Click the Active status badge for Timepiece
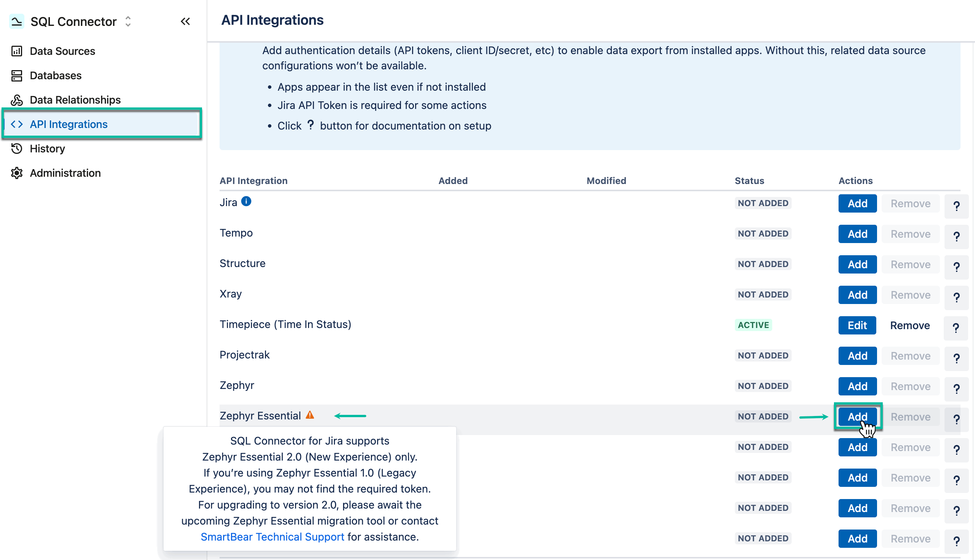 [x=754, y=325]
